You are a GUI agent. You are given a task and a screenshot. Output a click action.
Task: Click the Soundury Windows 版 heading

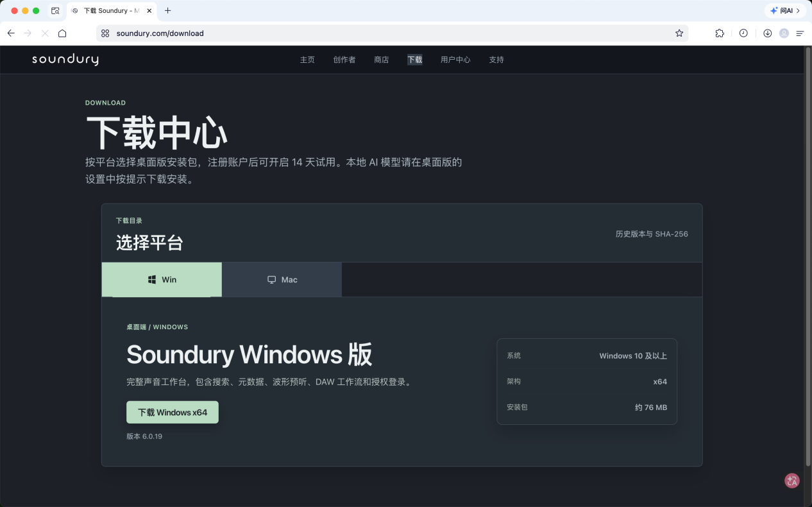(250, 355)
